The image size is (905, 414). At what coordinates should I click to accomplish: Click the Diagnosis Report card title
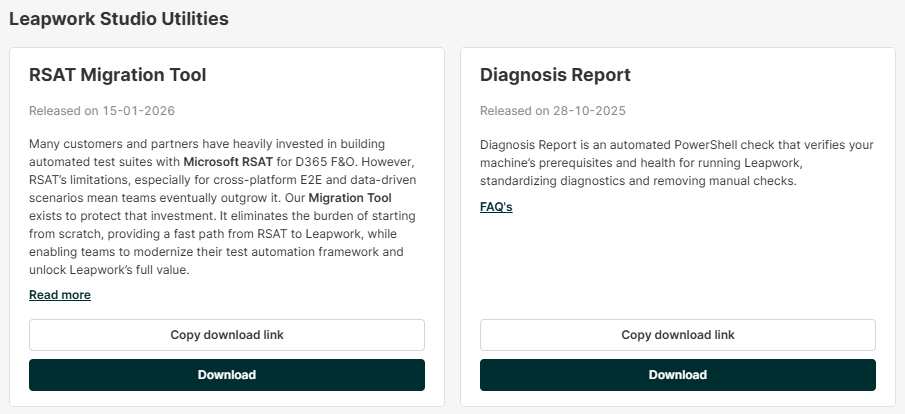[555, 75]
